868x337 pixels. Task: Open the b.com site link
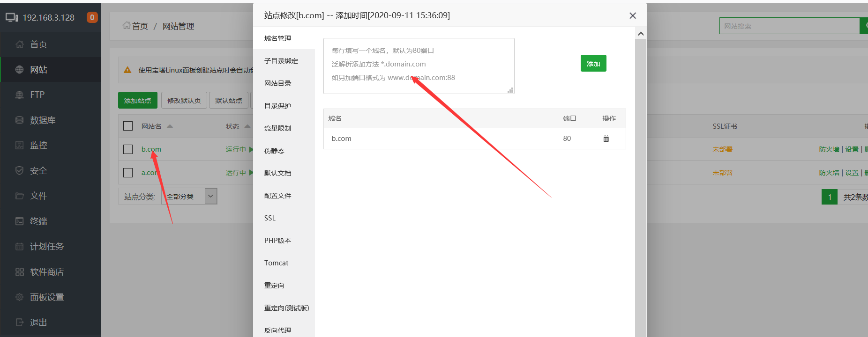(151, 149)
